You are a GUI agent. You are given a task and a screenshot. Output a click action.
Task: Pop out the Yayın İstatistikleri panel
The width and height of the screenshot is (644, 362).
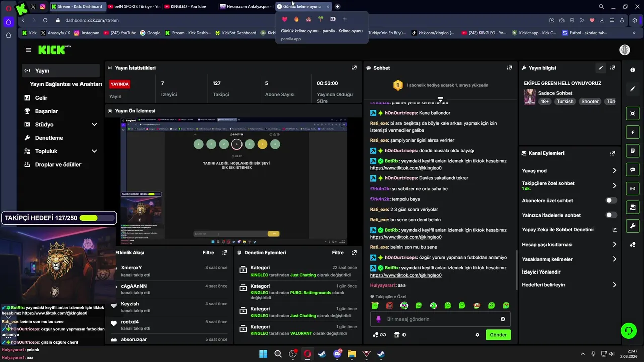tap(354, 68)
